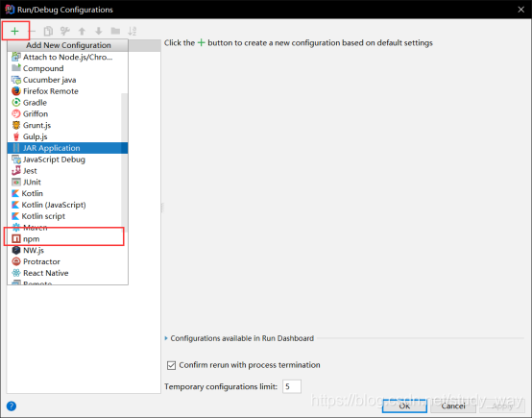Click the Sort Configurations alphabetically icon

(x=132, y=32)
